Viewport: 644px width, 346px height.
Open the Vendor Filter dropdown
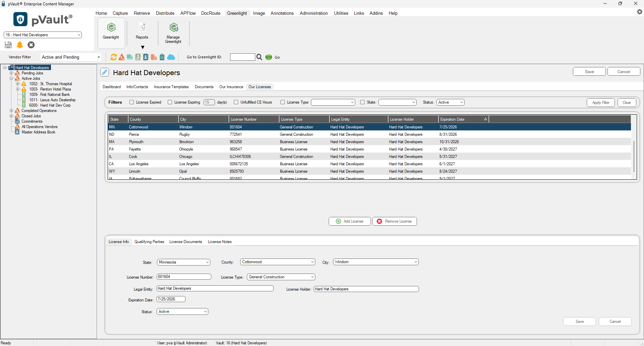pyautogui.click(x=71, y=57)
